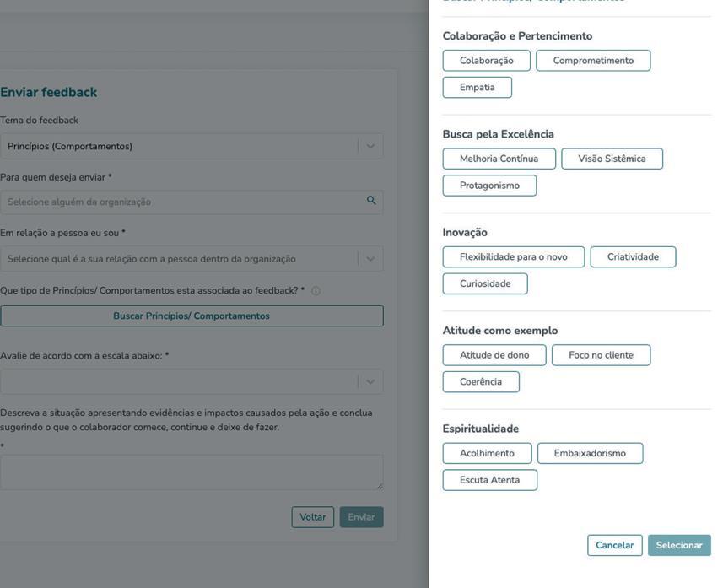Choose the Visão Sistêmica chip
The width and height of the screenshot is (723, 588).
click(612, 159)
